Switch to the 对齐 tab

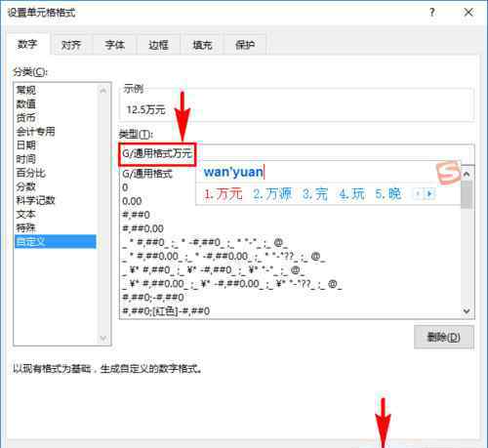(71, 45)
